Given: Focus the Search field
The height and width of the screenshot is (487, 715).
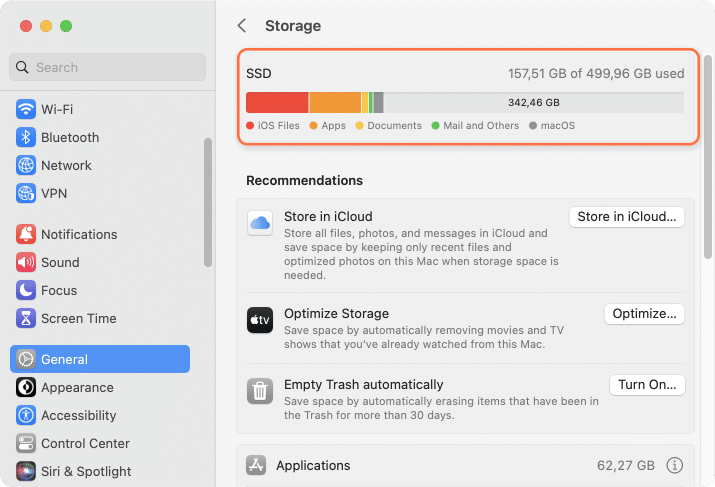Looking at the screenshot, I should tap(107, 67).
